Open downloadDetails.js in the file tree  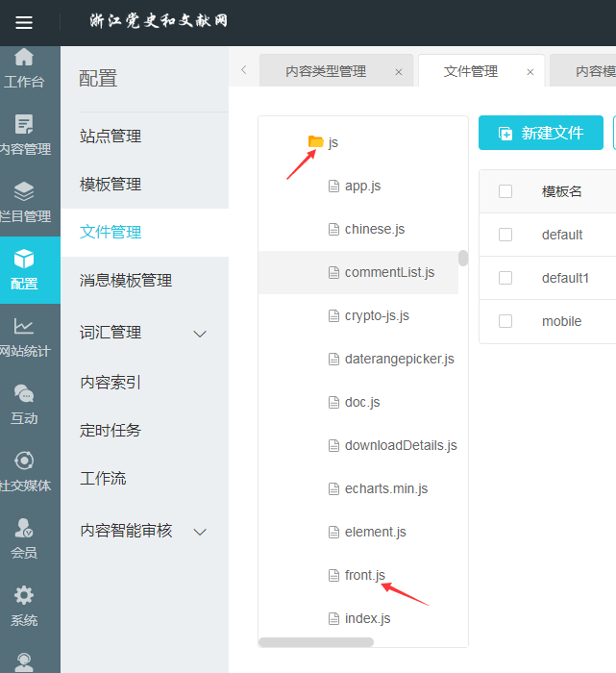pos(401,445)
